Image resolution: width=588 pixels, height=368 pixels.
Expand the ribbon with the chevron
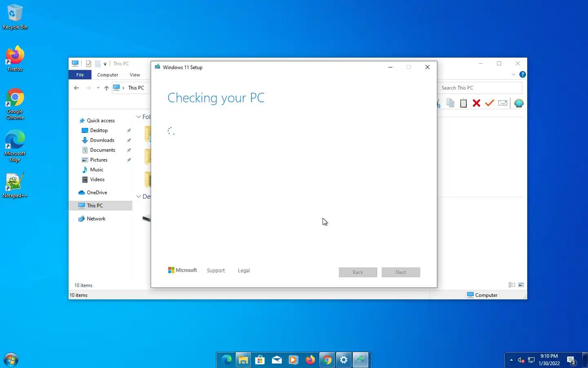513,74
